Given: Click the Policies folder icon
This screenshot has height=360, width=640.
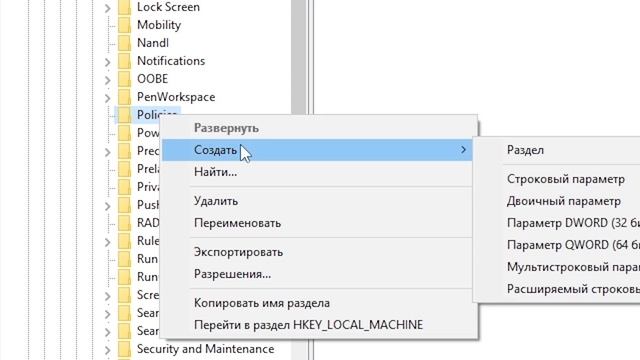Looking at the screenshot, I should click(124, 115).
